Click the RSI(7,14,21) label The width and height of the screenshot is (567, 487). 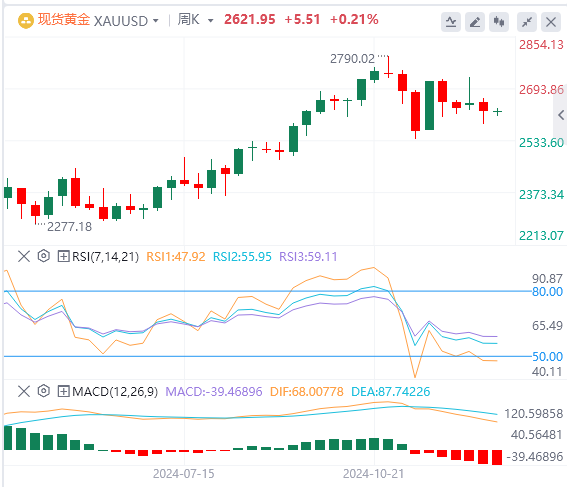click(x=105, y=257)
